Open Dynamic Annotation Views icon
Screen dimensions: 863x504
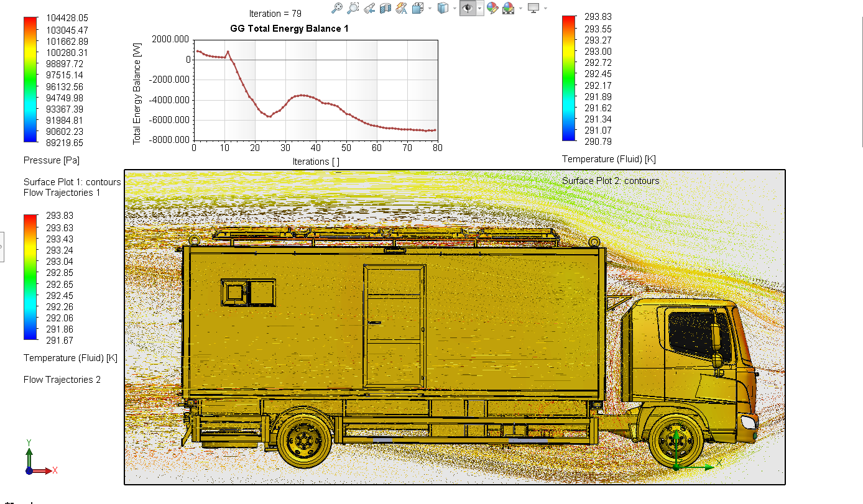[402, 8]
